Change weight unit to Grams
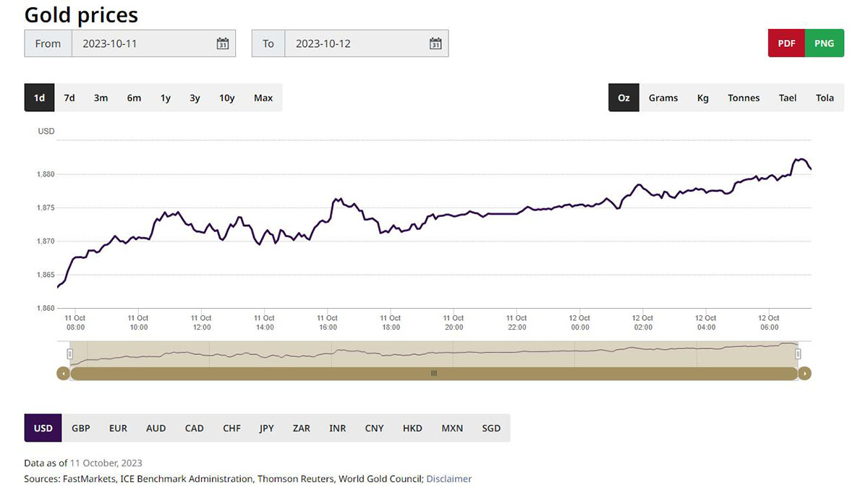The width and height of the screenshot is (868, 488). [663, 98]
